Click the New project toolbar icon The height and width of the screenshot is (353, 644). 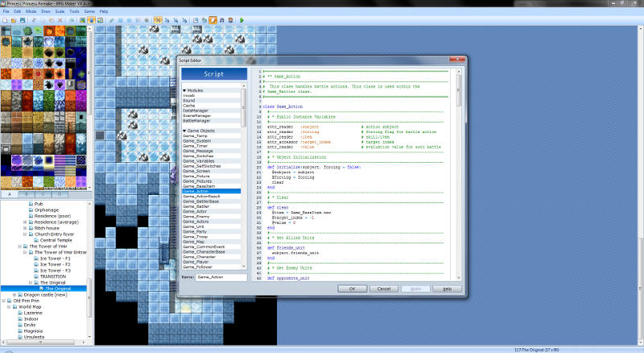click(x=5, y=19)
